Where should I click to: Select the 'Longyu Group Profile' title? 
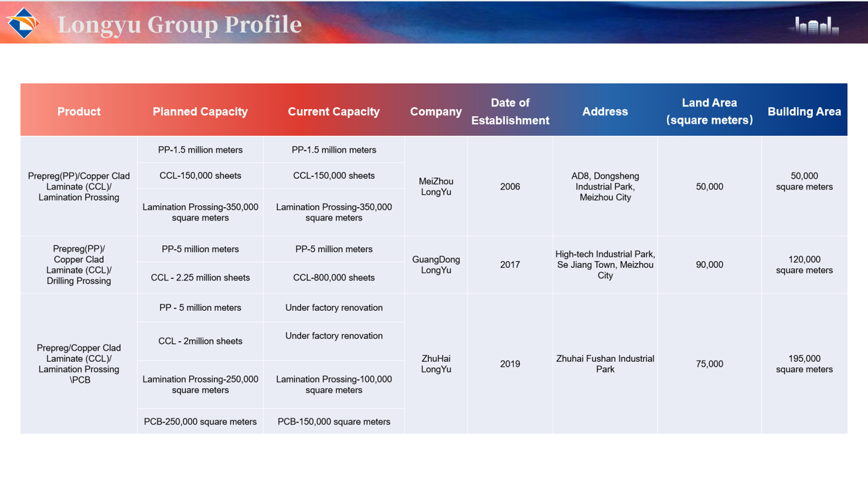(x=180, y=24)
